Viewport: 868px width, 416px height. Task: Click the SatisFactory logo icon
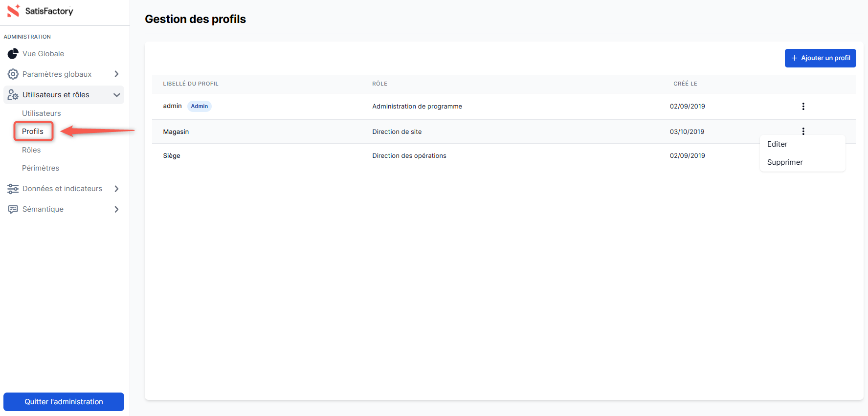13,11
